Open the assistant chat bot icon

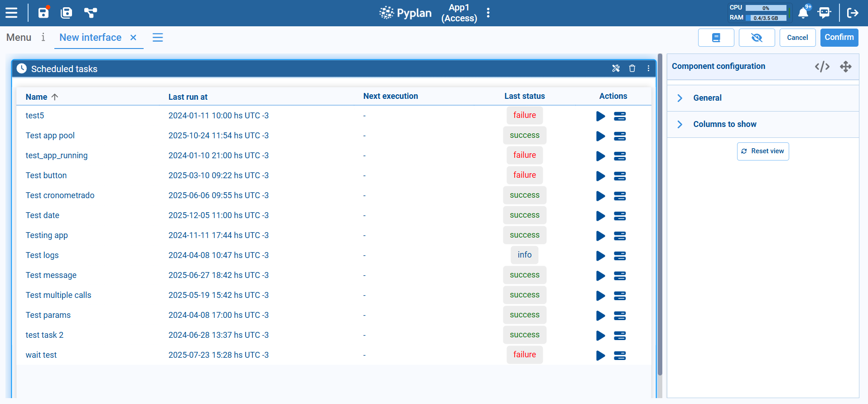(824, 13)
